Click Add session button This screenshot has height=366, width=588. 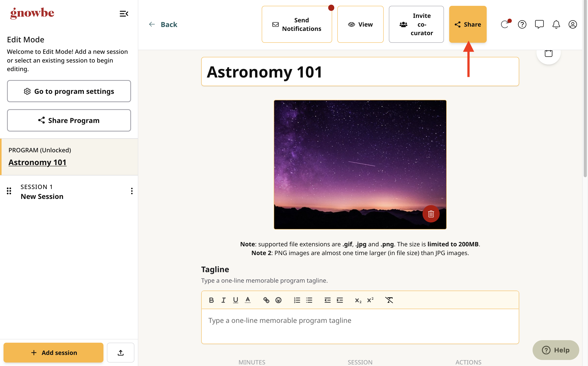[x=53, y=352]
